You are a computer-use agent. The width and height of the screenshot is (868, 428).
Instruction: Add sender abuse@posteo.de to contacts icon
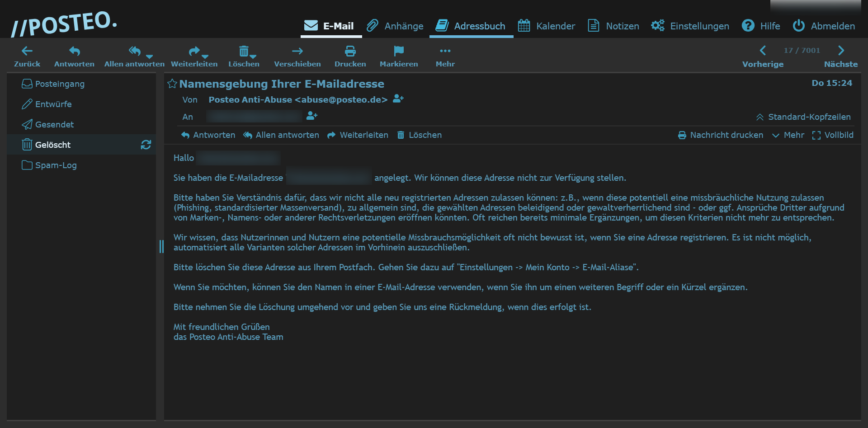(x=398, y=99)
